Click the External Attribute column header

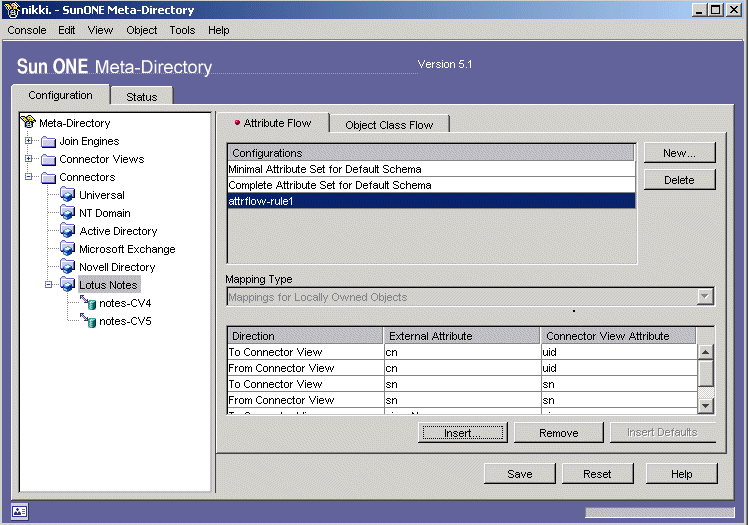click(462, 336)
